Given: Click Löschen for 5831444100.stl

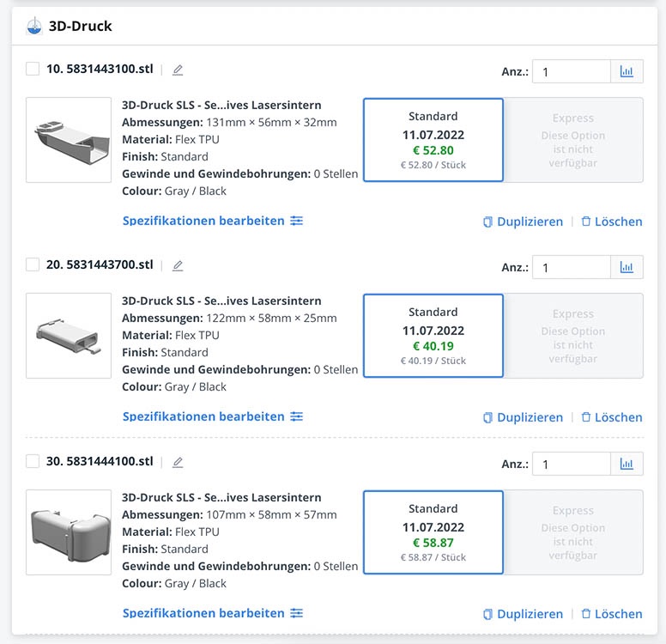Looking at the screenshot, I should tap(611, 614).
